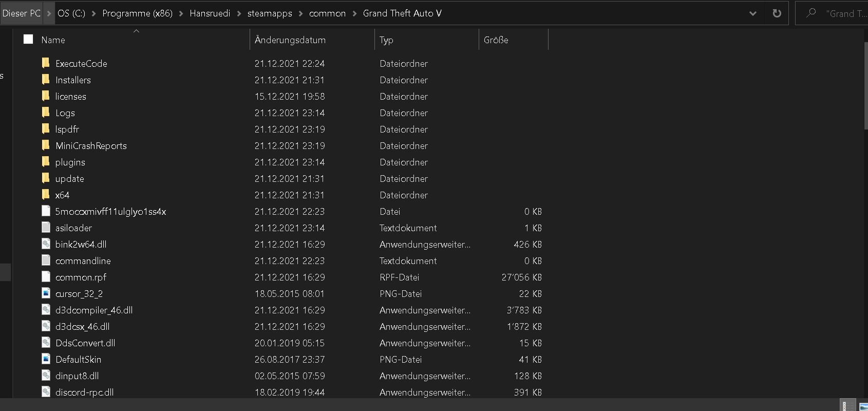868x411 pixels.
Task: Navigate to the common breadcrumb
Action: 327,13
